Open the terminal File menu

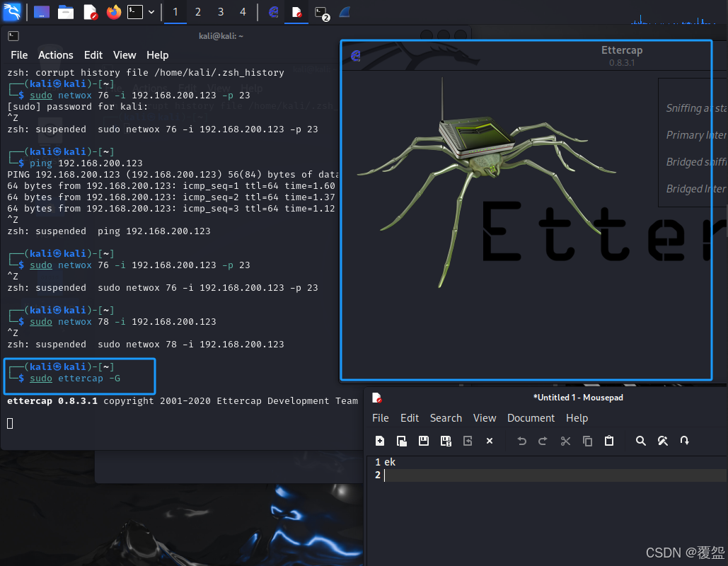(x=19, y=54)
